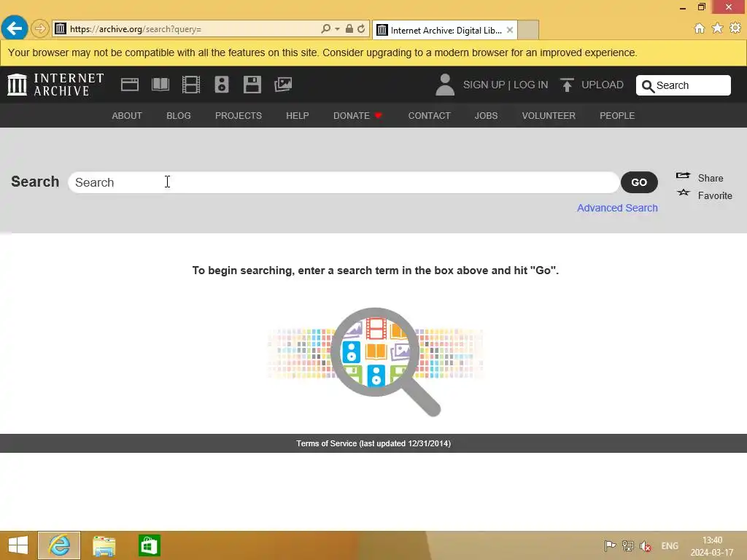This screenshot has width=747, height=560.
Task: Click the Favorite star icon
Action: click(683, 192)
